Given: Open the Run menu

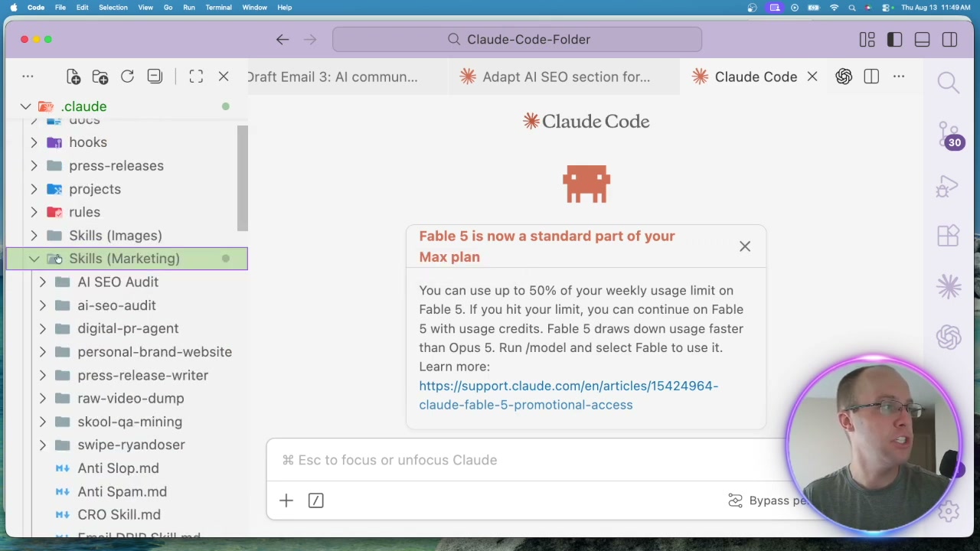Looking at the screenshot, I should (188, 8).
